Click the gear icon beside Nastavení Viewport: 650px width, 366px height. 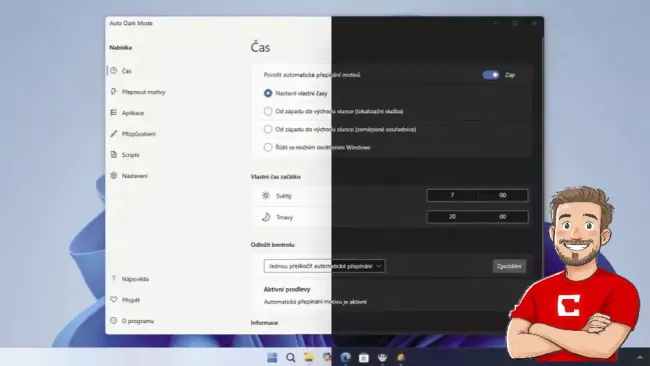point(114,175)
